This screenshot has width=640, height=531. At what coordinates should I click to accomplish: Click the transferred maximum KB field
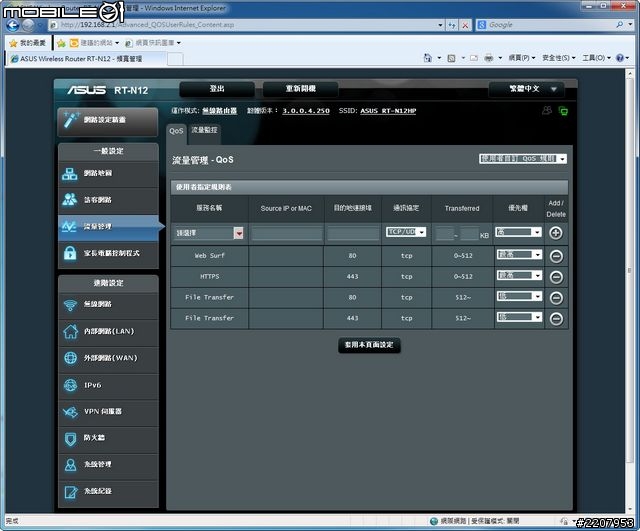point(469,234)
